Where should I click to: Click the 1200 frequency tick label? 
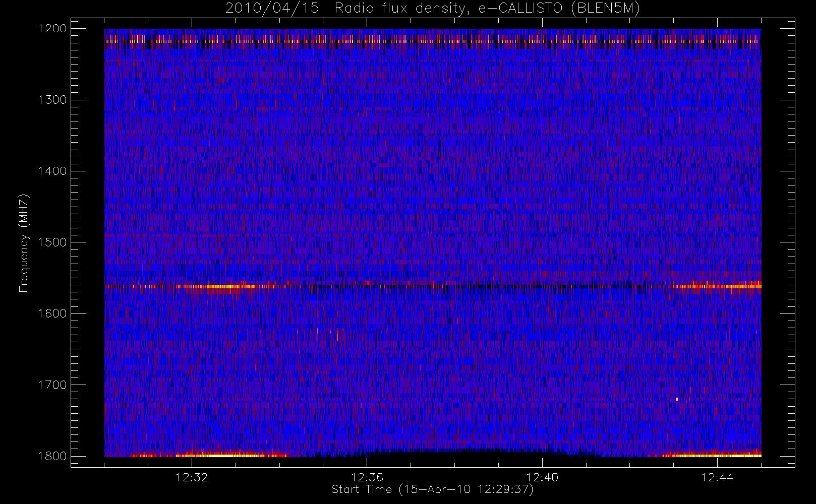(52, 28)
